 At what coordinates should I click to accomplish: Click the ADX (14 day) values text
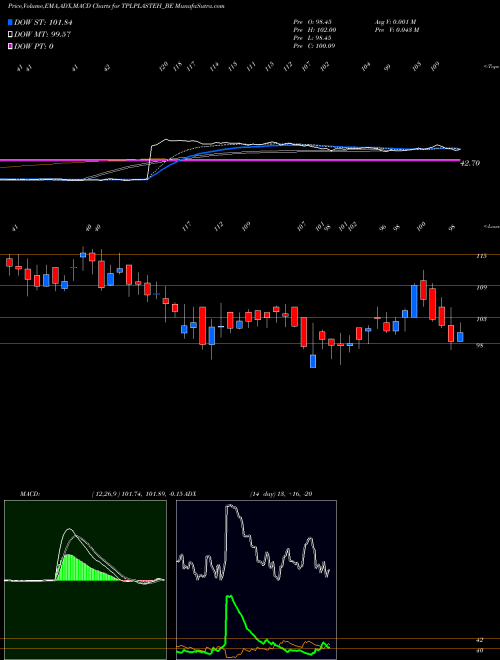280,494
